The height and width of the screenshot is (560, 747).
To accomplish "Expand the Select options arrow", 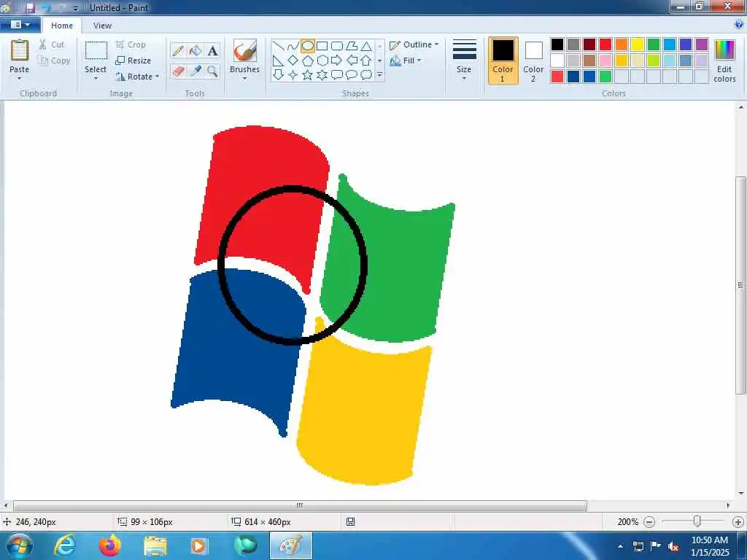I will point(96,79).
